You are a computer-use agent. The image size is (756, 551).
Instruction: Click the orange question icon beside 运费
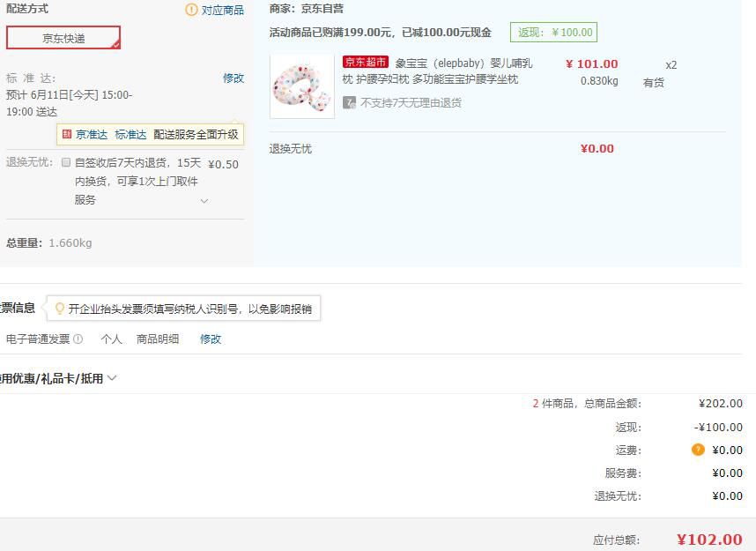click(698, 450)
